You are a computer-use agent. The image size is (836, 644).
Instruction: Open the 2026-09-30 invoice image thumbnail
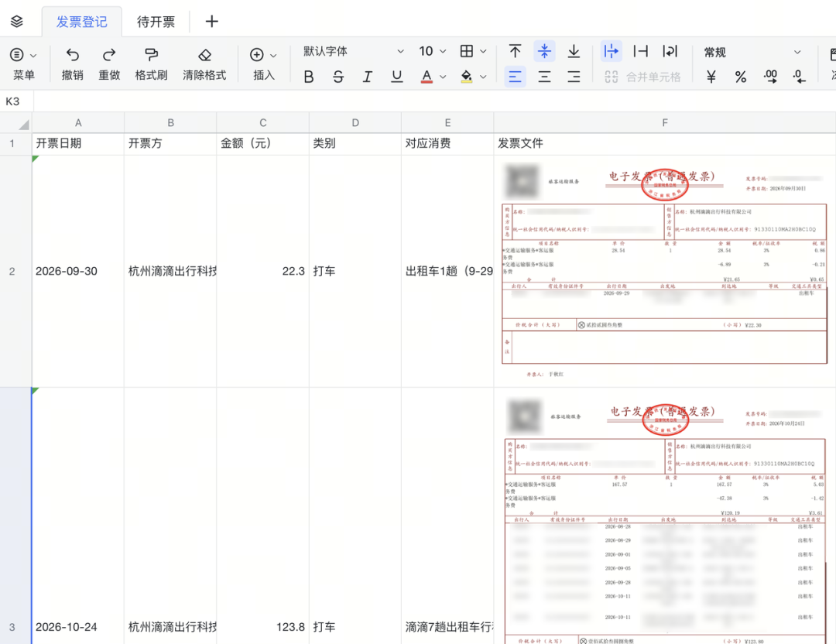pos(665,272)
